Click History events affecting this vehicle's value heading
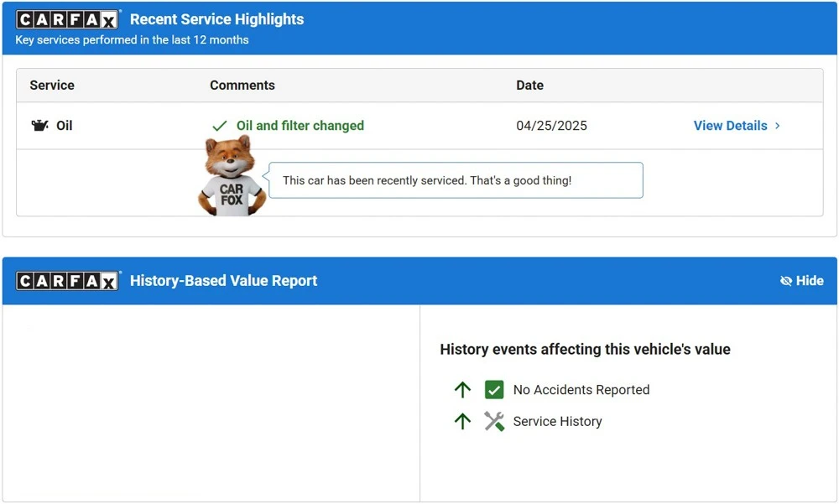The width and height of the screenshot is (839, 504). [585, 350]
